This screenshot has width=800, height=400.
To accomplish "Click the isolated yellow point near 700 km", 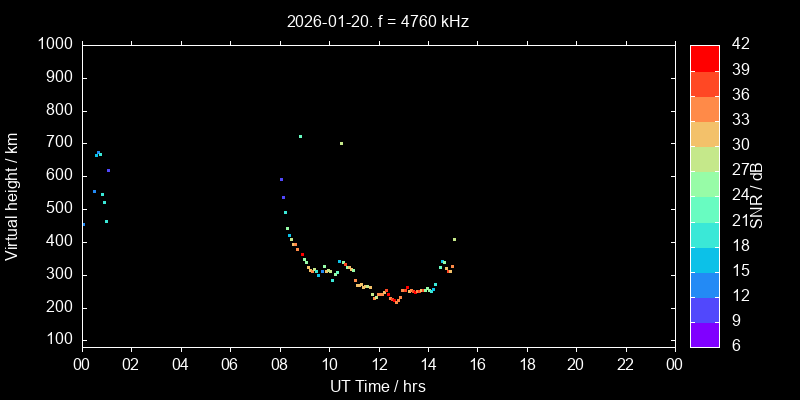I will click(341, 143).
